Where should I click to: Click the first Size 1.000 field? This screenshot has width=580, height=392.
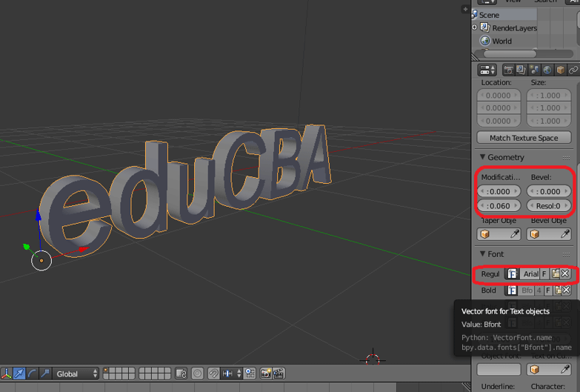[549, 95]
